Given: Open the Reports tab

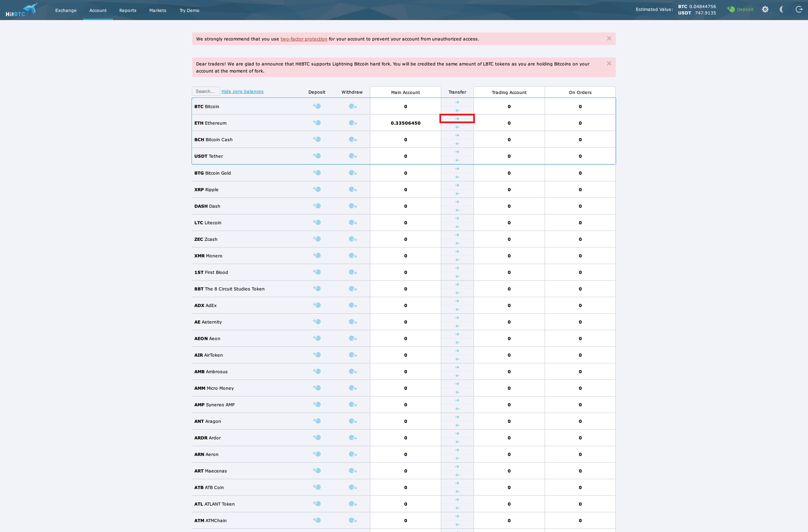Looking at the screenshot, I should 128,10.
